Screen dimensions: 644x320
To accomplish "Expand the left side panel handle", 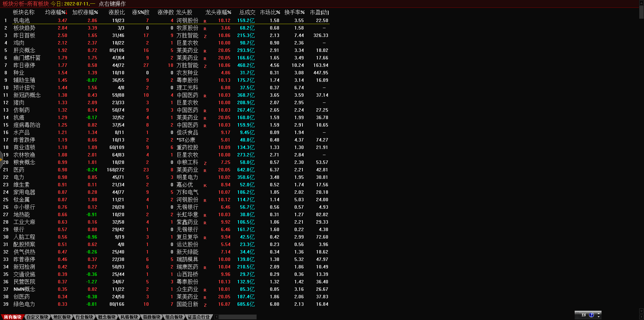I will click(x=1, y=159).
